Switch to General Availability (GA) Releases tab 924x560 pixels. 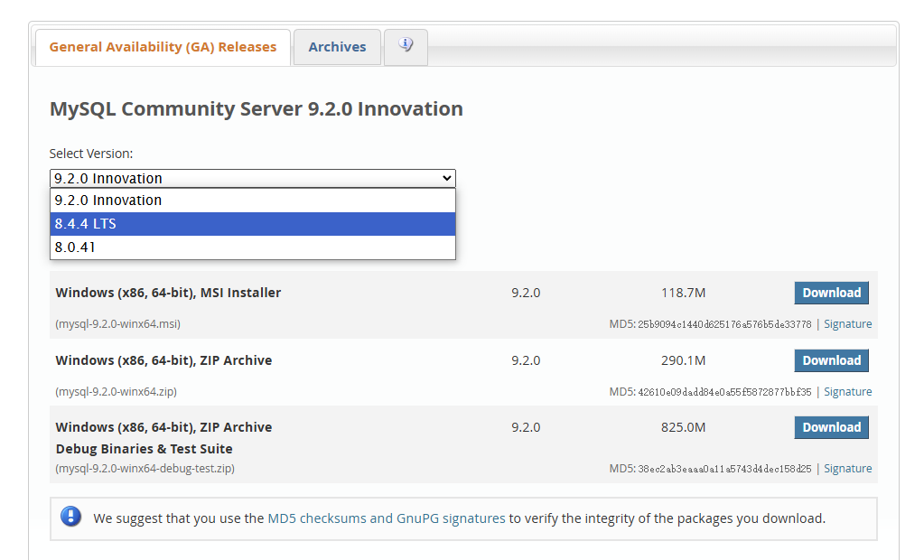coord(163,47)
